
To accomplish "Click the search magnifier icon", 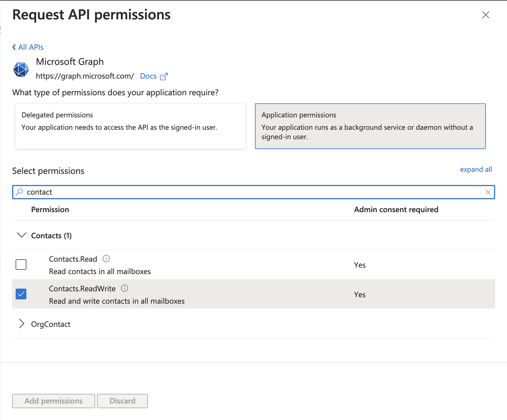I will [x=20, y=192].
